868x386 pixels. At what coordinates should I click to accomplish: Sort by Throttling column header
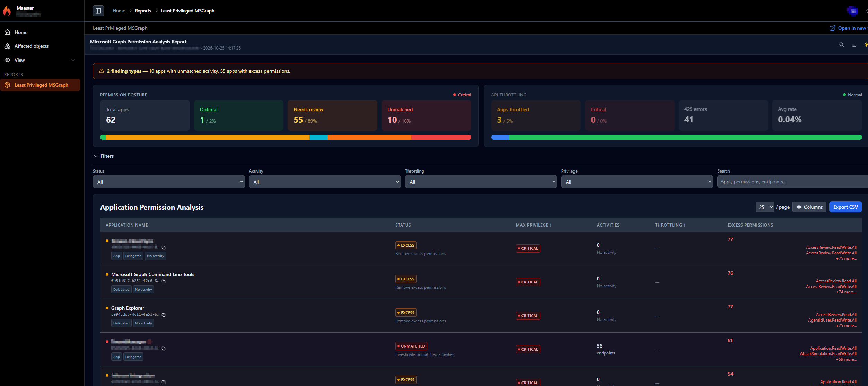[x=670, y=225]
